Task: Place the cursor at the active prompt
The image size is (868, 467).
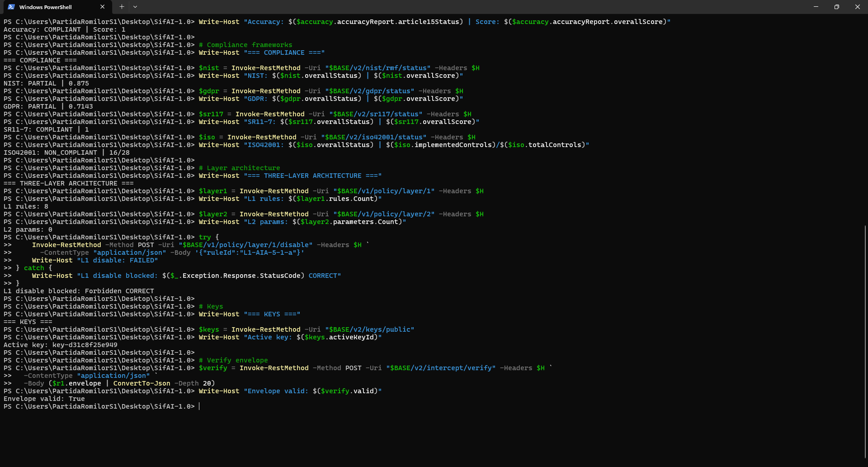Action: tap(199, 406)
